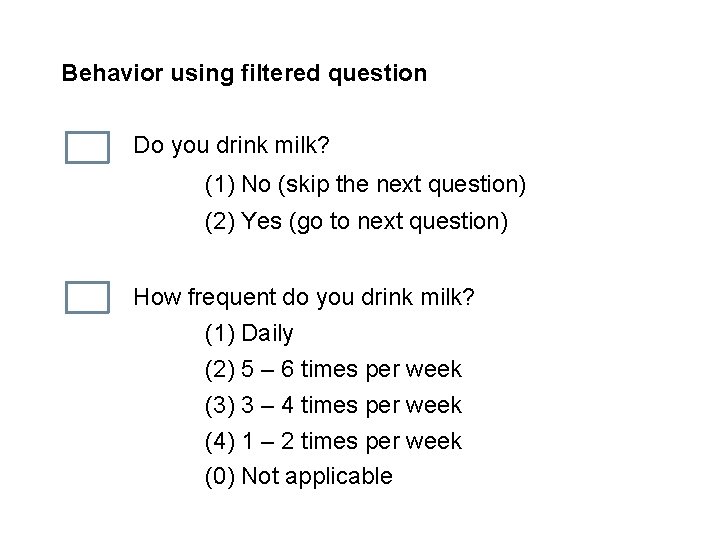The height and width of the screenshot is (540, 720).
Task: Click the number (2) before Yes
Action: click(220, 222)
